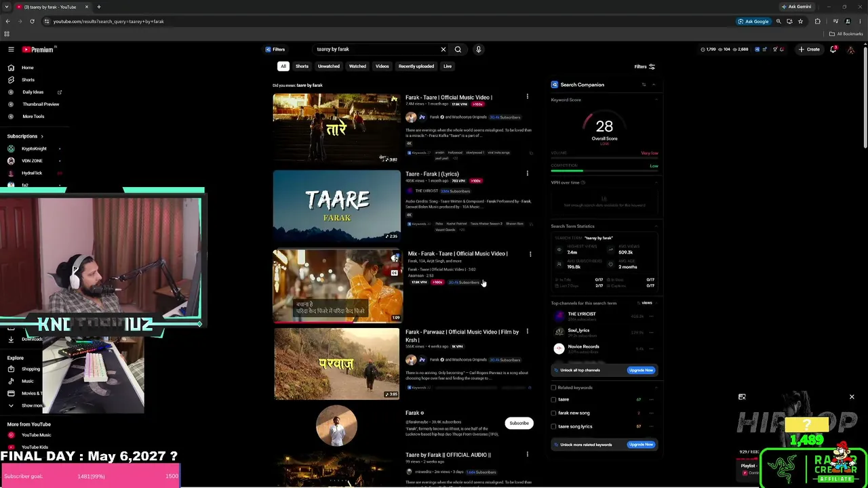868x488 pixels.
Task: Close the miniplayer
Action: [852, 397]
